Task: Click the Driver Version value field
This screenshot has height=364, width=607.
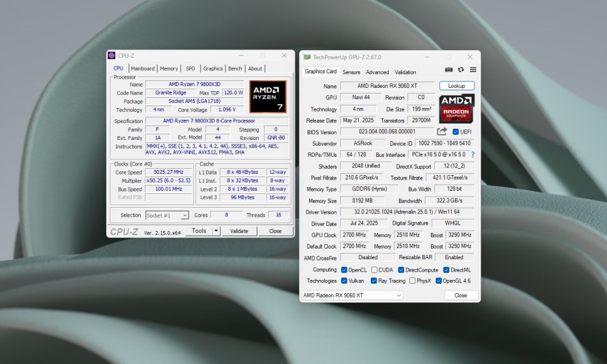Action: (x=407, y=212)
